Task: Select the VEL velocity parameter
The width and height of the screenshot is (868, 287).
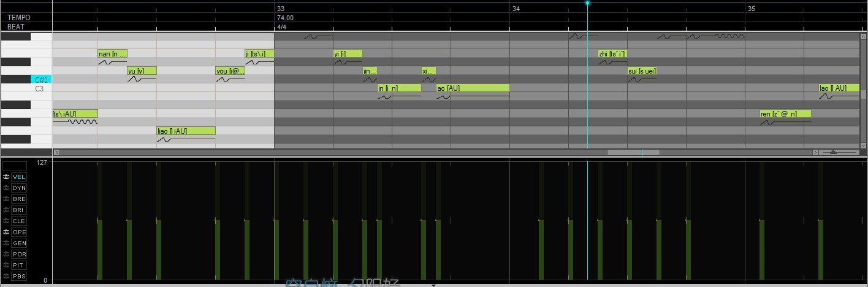Action: (19, 177)
